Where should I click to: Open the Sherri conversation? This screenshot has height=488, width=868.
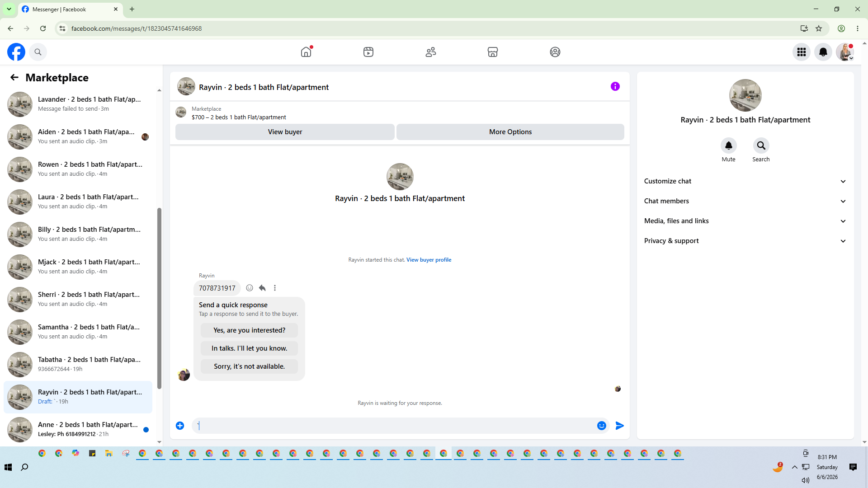pyautogui.click(x=78, y=299)
